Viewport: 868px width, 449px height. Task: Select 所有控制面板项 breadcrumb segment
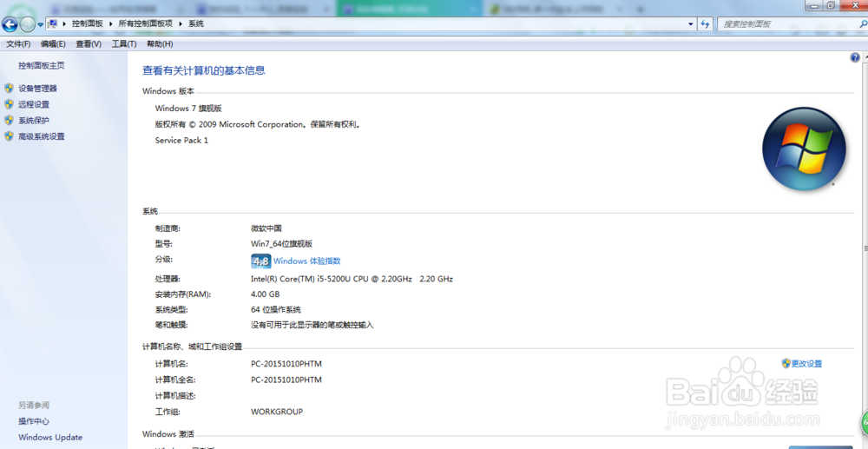click(x=146, y=23)
